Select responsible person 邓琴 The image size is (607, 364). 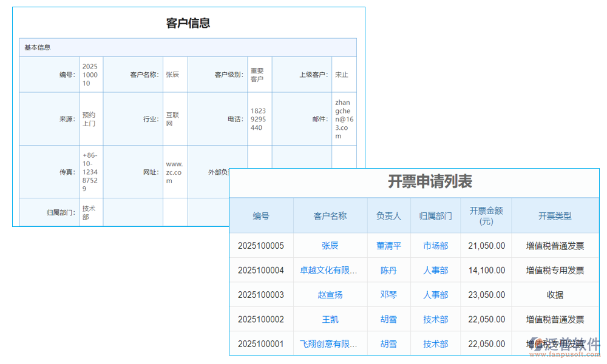coord(388,295)
